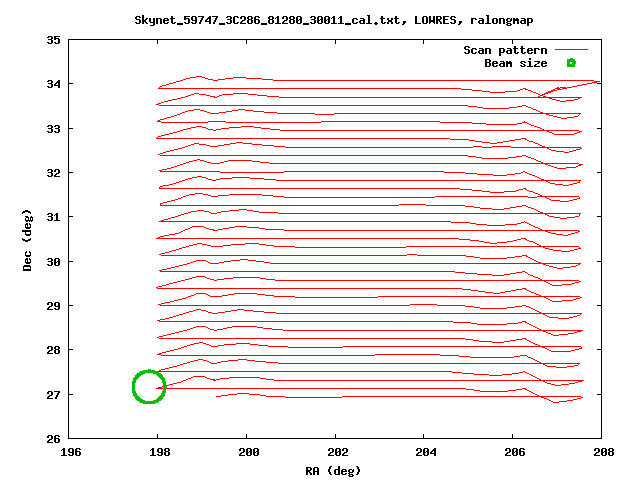Viewport: 640px width, 480px height.
Task: Click the green beam size legend marker
Action: [x=571, y=63]
